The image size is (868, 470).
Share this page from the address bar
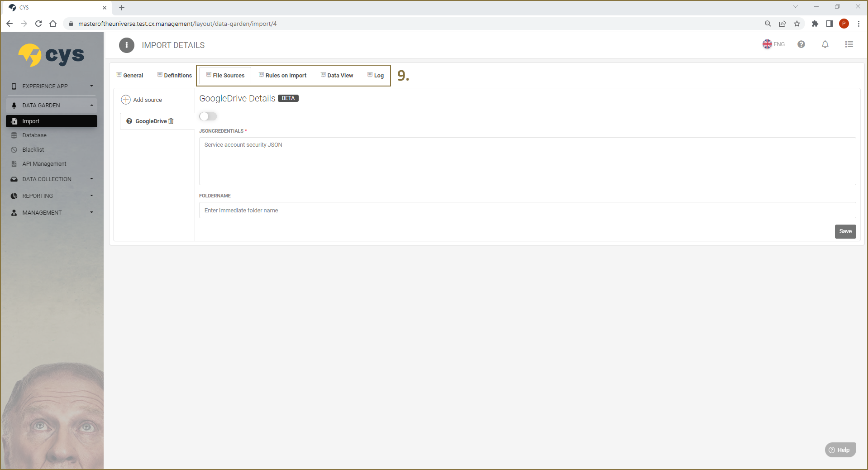tap(782, 24)
